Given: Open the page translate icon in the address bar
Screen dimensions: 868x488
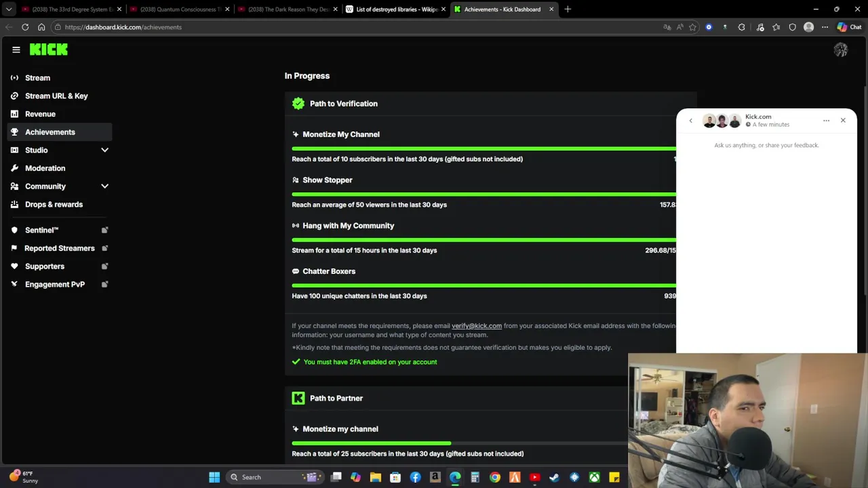Looking at the screenshot, I should pos(667,27).
